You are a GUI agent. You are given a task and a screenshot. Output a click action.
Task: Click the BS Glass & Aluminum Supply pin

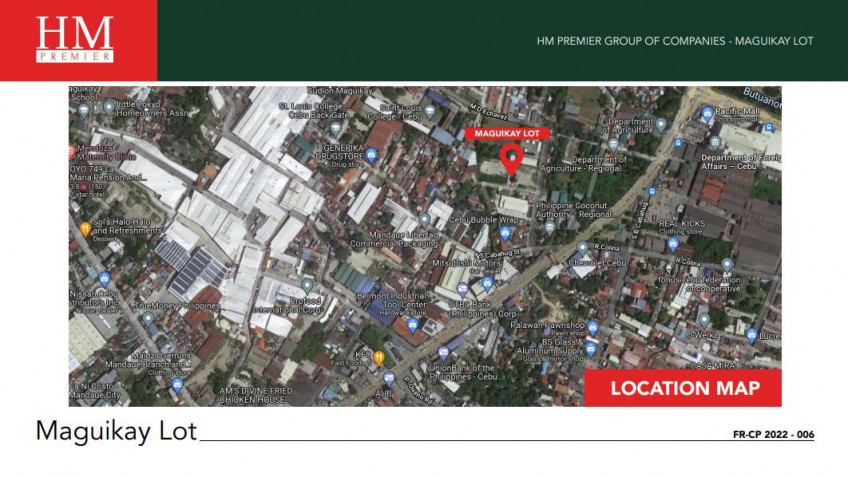coord(591,349)
